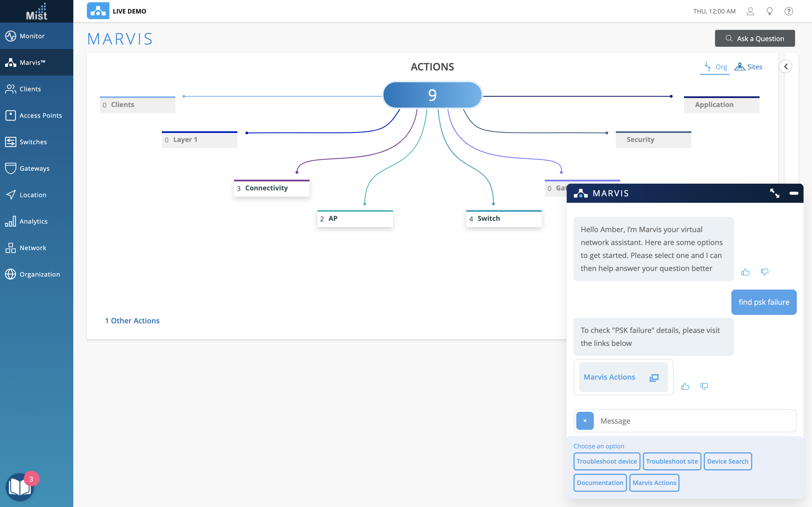
Task: Open Switches in the sidebar
Action: pyautogui.click(x=33, y=142)
